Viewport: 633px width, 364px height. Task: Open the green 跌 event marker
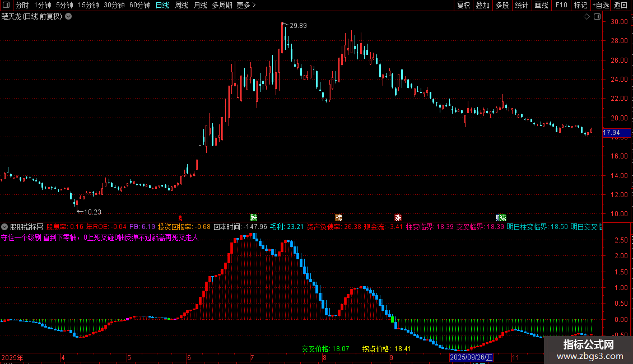(254, 218)
